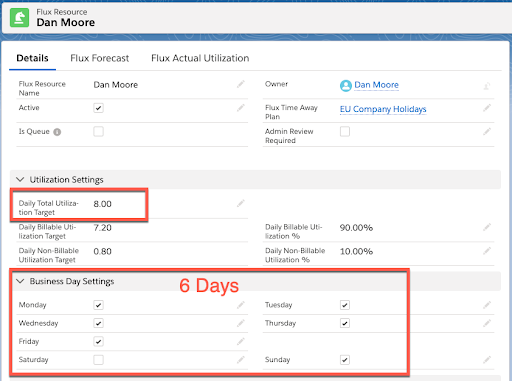Image resolution: width=512 pixels, height=381 pixels.
Task: Uncheck the Friday checkbox
Action: tap(98, 342)
